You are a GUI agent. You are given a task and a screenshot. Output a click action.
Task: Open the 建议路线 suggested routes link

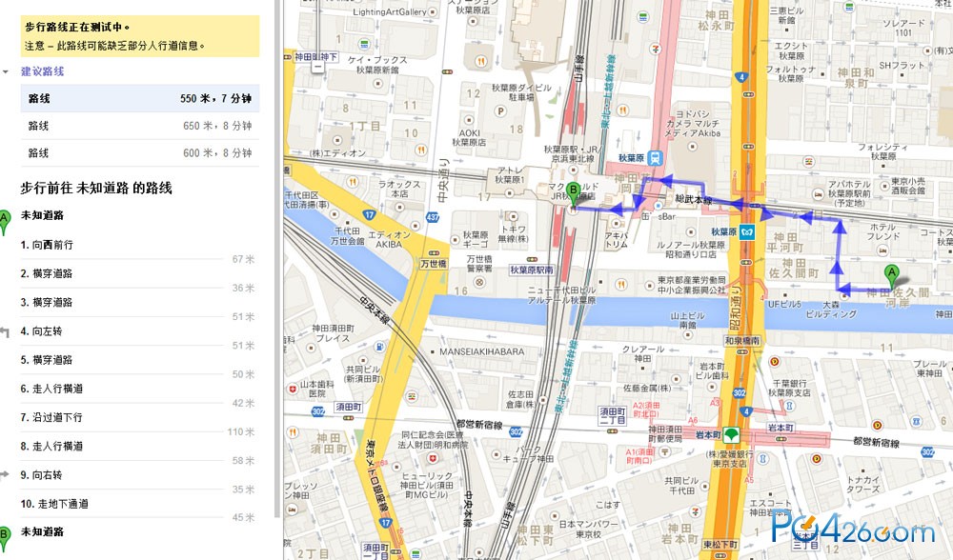point(43,71)
